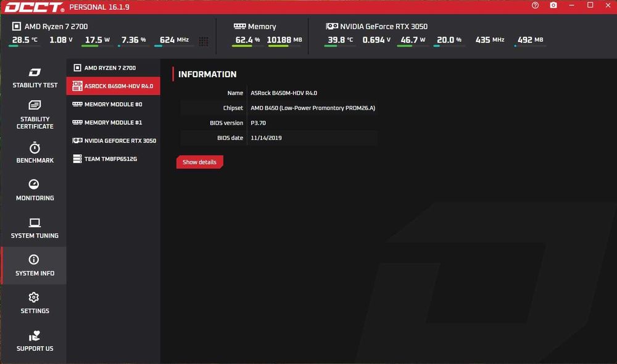
Task: Select Memory Module #1 entry
Action: click(114, 122)
